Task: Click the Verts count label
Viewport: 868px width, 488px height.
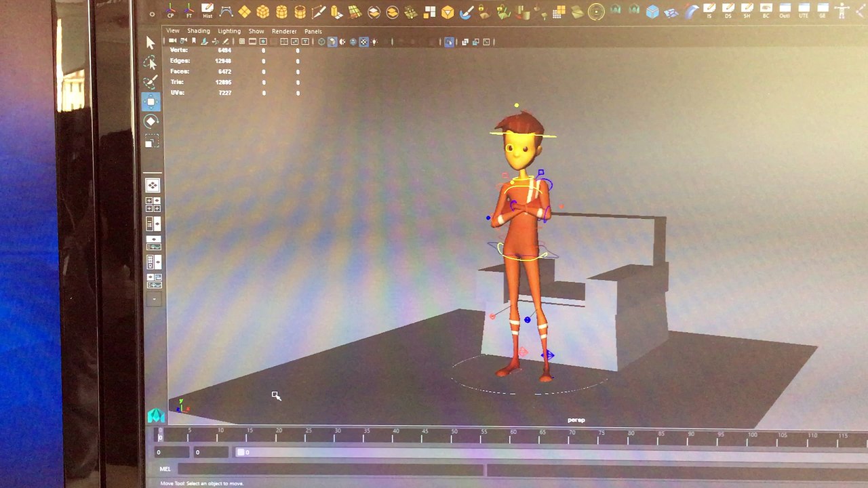Action: click(x=178, y=50)
